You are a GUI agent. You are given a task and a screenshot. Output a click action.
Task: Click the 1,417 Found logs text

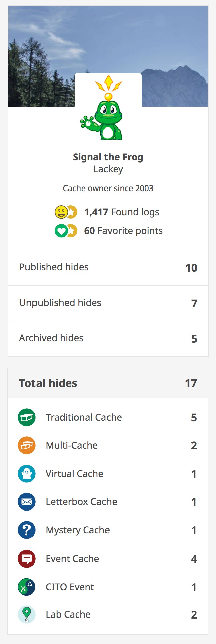122,212
